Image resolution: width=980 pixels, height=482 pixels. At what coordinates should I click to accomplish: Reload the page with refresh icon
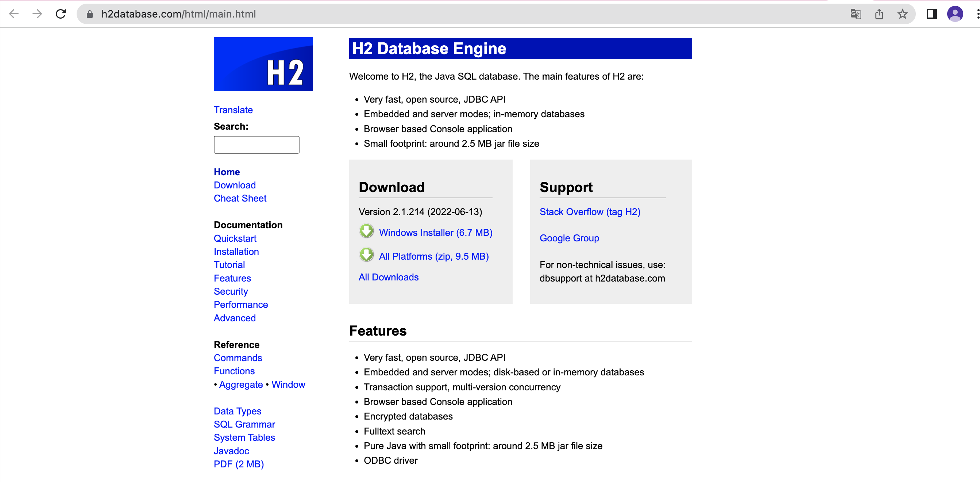61,14
